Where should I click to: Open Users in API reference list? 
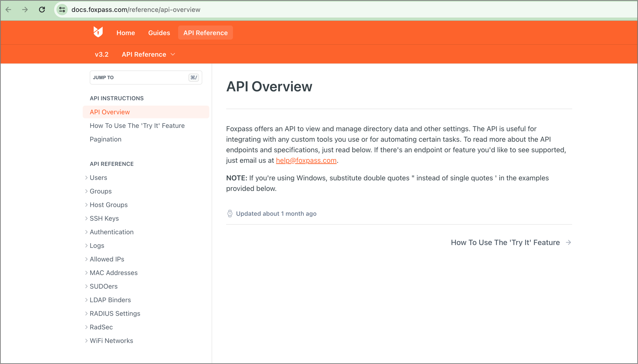98,178
